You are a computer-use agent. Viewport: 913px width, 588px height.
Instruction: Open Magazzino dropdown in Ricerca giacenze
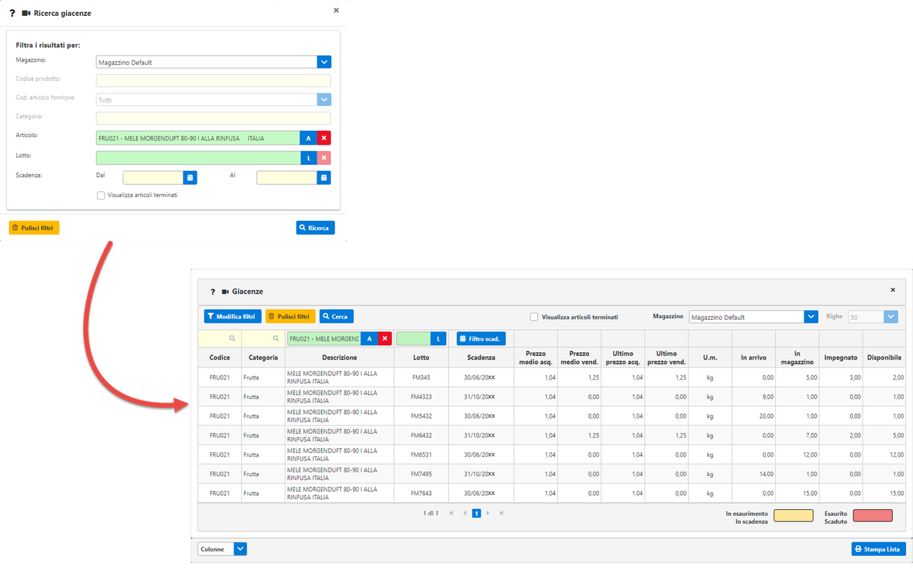324,62
